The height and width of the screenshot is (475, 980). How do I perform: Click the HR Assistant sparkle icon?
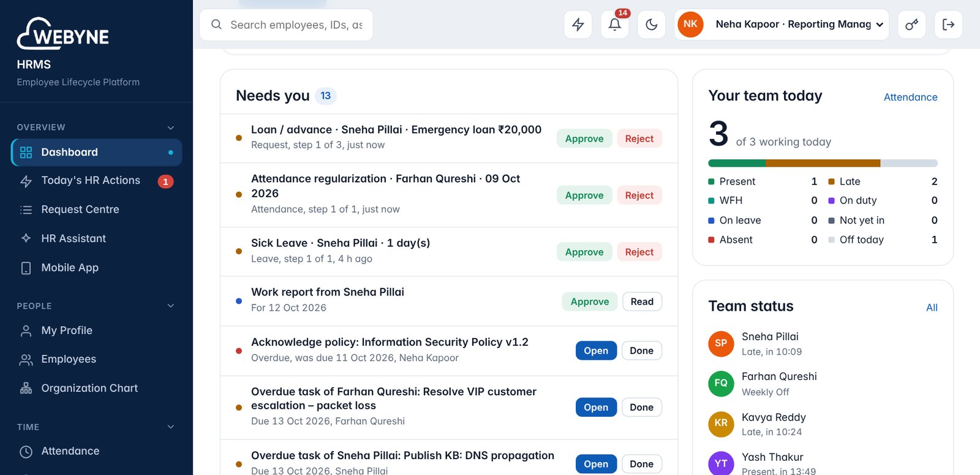pyautogui.click(x=26, y=238)
